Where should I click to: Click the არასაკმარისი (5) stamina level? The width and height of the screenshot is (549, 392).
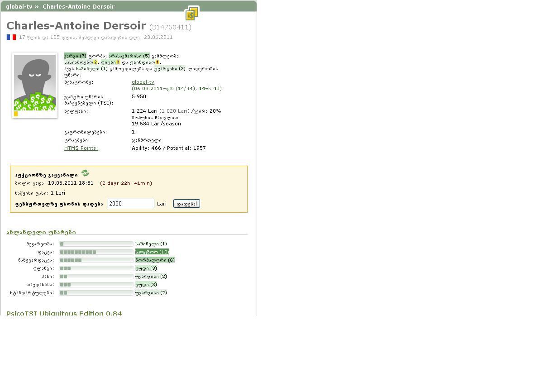(x=129, y=56)
